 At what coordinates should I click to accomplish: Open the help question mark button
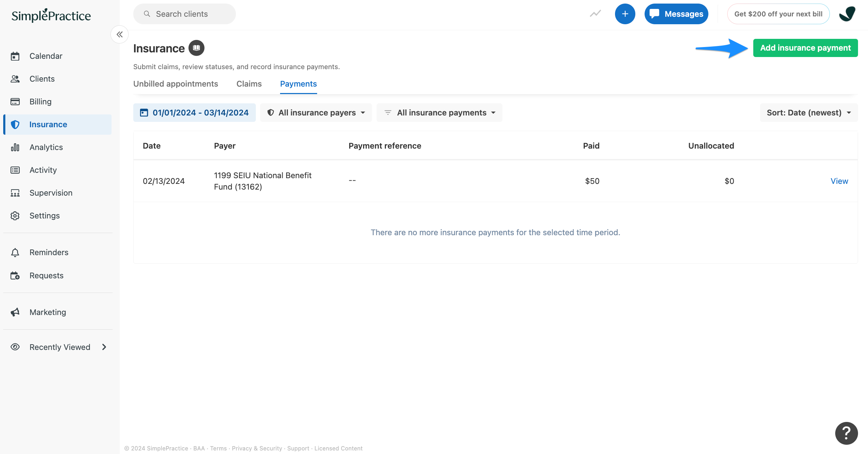(846, 433)
